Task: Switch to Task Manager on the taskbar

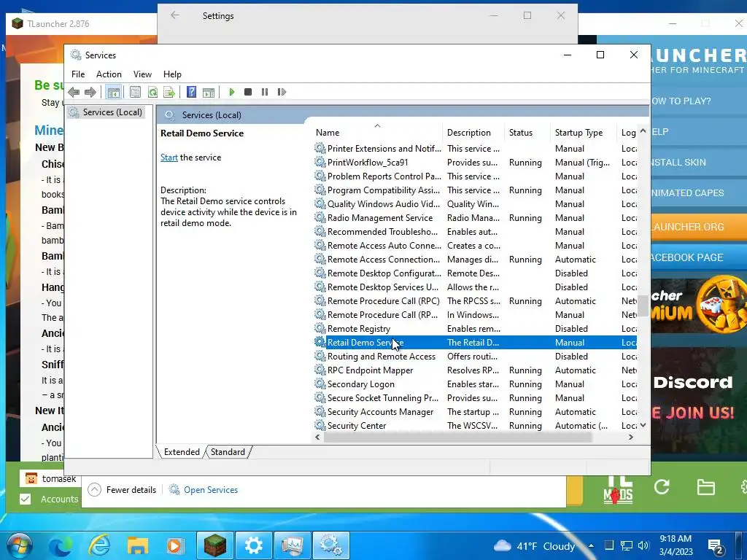Action: [293, 545]
